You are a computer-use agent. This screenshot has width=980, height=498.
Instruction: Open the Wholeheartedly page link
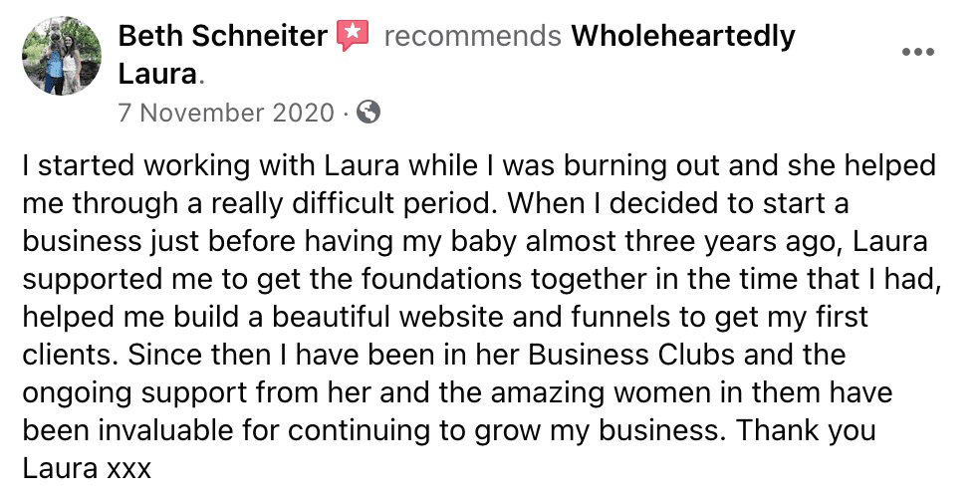tap(683, 36)
